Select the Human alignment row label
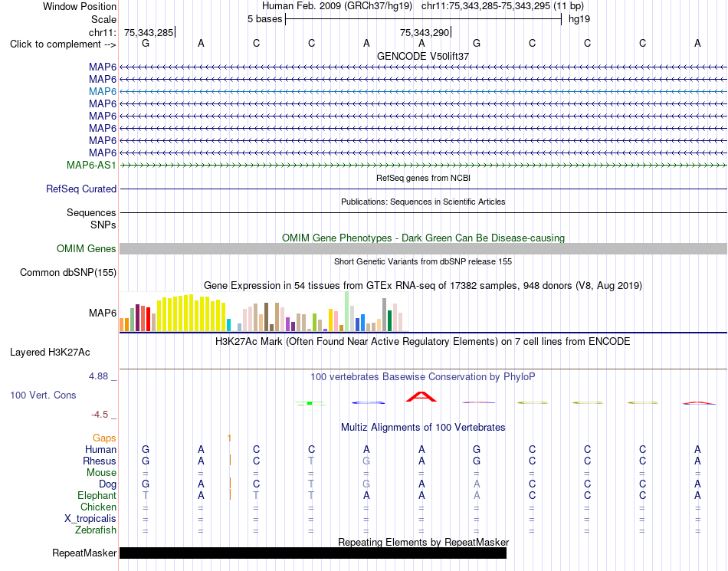The width and height of the screenshot is (728, 571). coord(100,449)
